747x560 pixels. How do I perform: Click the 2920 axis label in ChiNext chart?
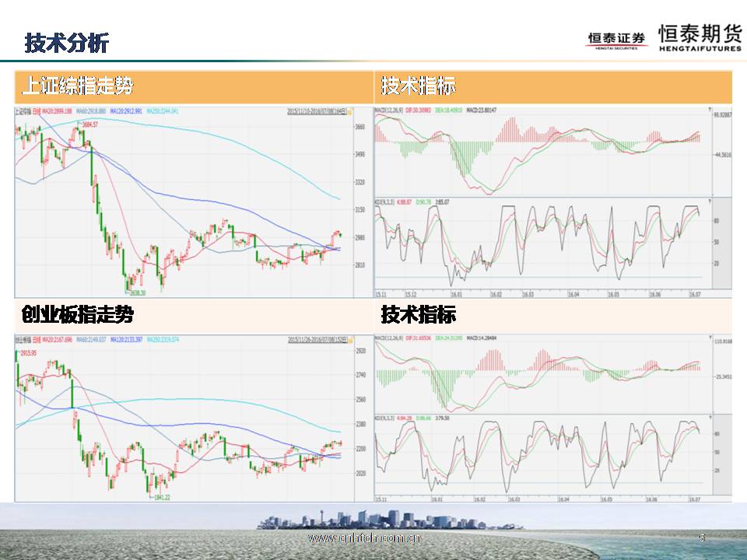[360, 351]
